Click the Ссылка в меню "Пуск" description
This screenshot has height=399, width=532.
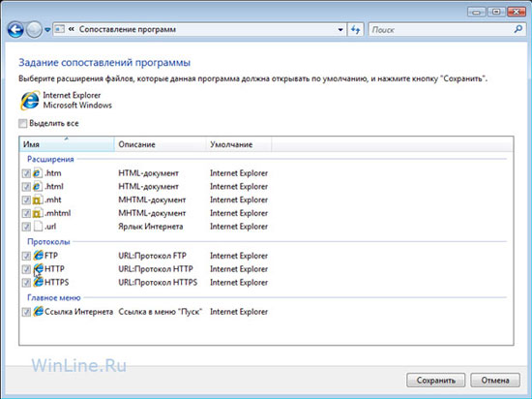click(x=161, y=312)
